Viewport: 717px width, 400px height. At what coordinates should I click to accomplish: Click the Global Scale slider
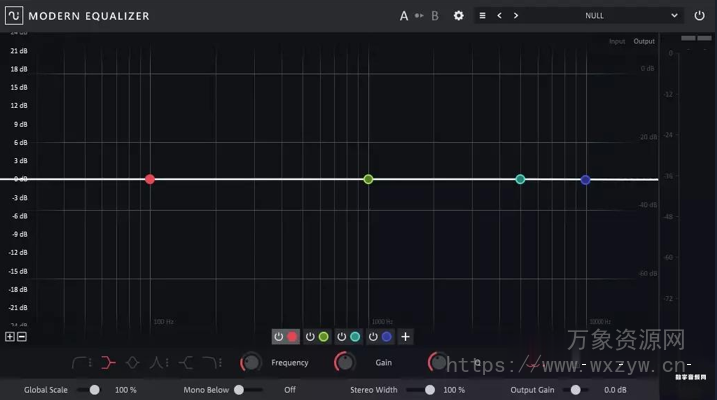88,390
